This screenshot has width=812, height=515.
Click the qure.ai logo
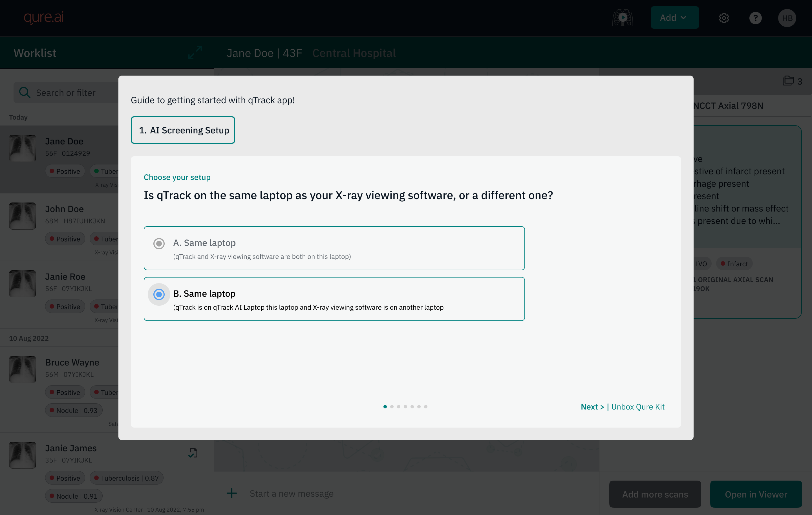pos(43,17)
